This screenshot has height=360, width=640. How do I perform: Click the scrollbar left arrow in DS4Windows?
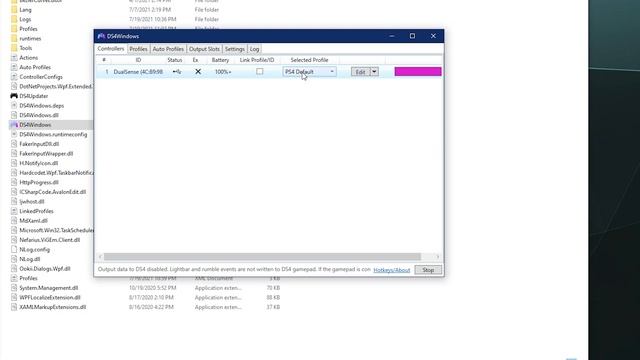[100, 257]
